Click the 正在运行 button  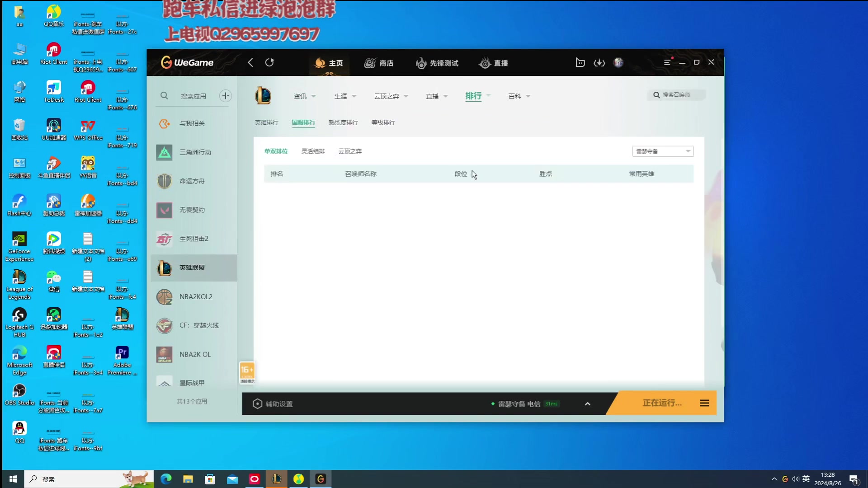coord(662,403)
